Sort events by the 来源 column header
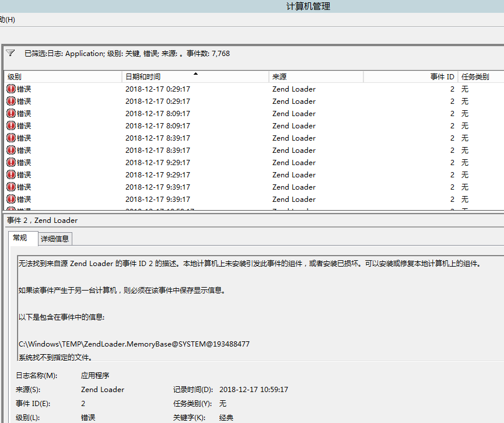This screenshot has width=504, height=423. point(279,77)
